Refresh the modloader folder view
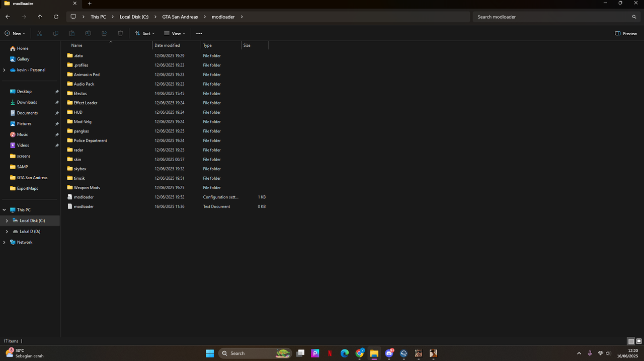This screenshot has width=644, height=361. tap(56, 17)
